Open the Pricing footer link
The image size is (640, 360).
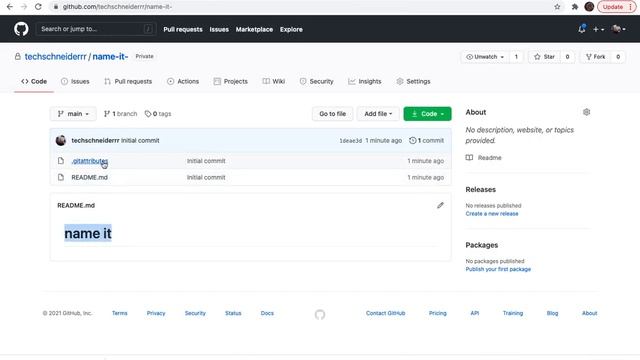438,313
